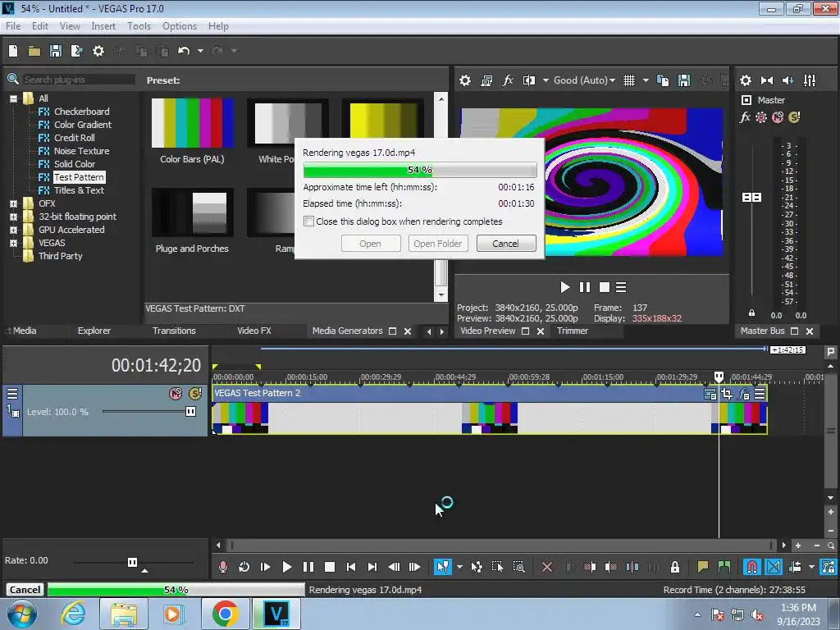Adjust the Master volume fader
The height and width of the screenshot is (630, 840).
(751, 198)
